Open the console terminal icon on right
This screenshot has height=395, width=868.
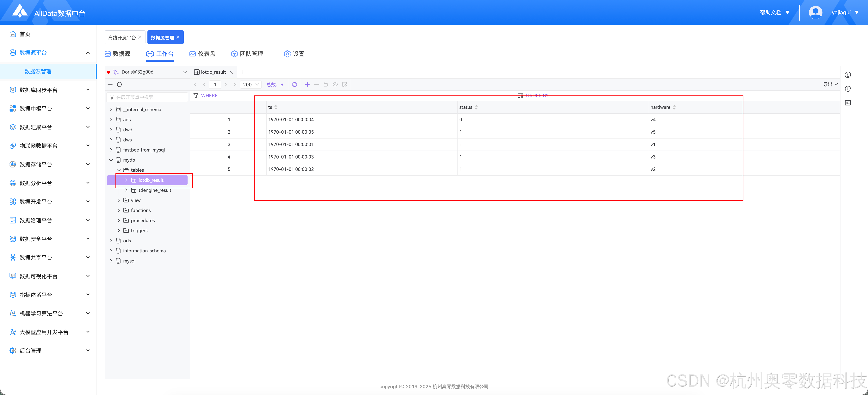[x=848, y=103]
